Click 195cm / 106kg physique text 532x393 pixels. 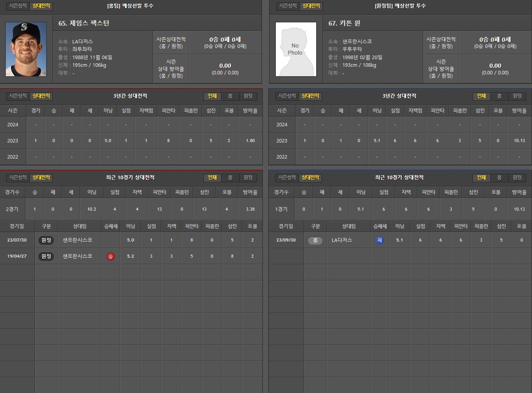click(x=89, y=65)
